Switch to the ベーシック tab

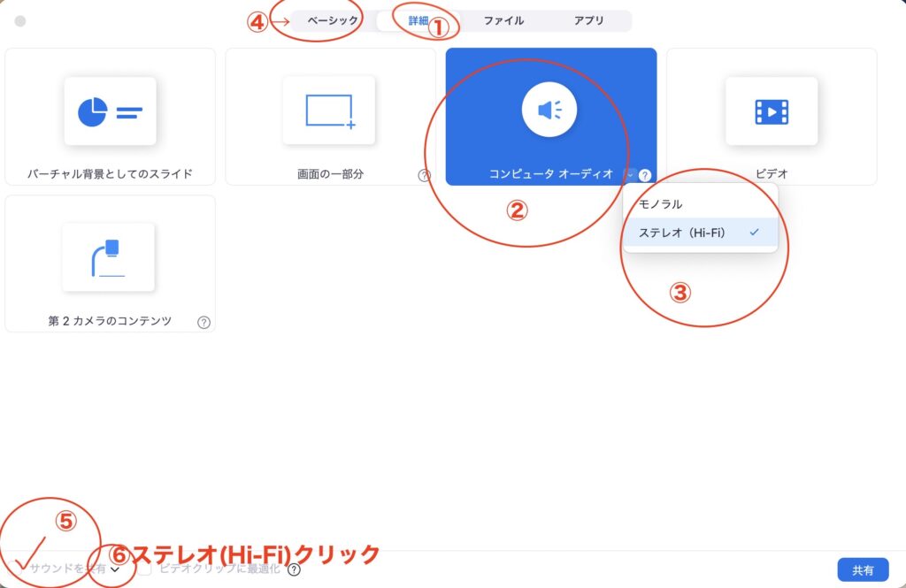click(x=333, y=20)
